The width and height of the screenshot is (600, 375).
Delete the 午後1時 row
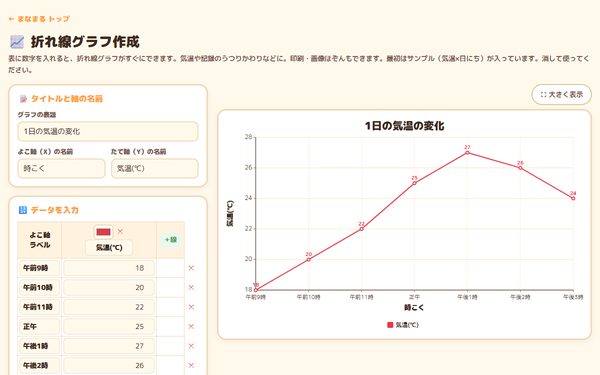click(191, 346)
